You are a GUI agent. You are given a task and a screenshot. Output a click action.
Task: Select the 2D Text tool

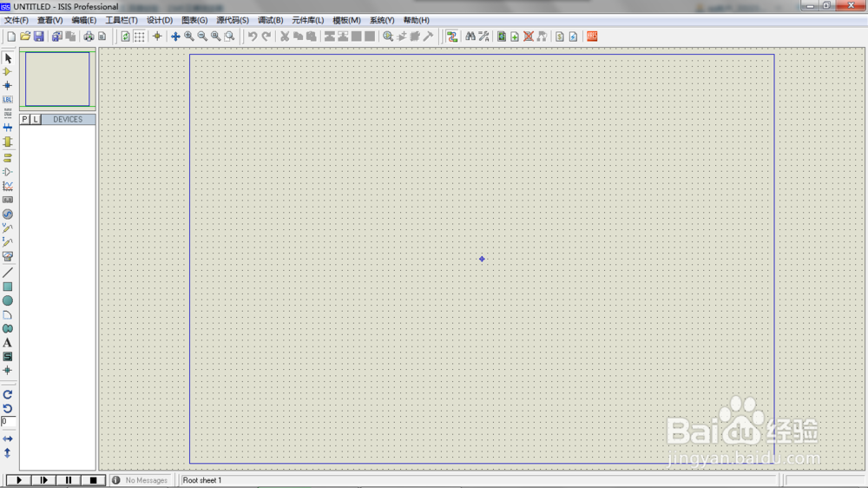[8, 343]
